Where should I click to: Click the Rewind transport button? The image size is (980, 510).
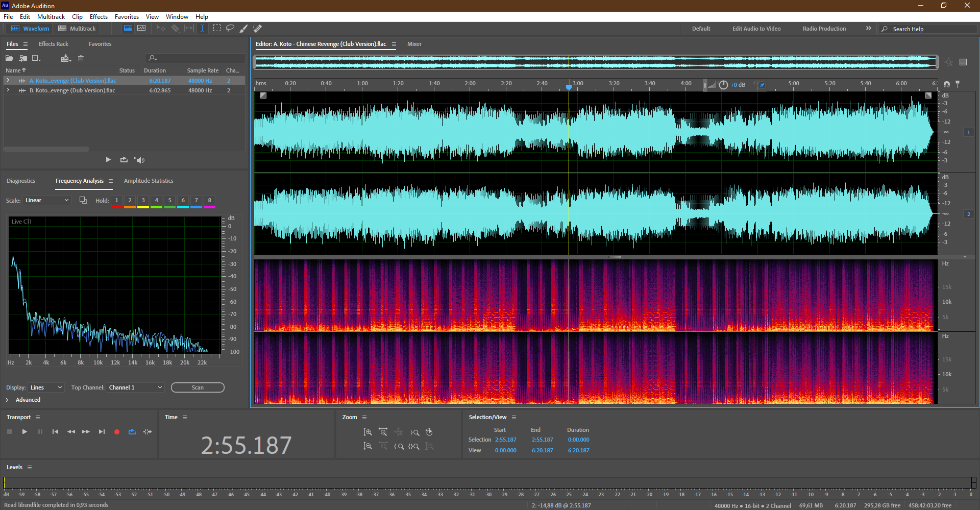click(x=71, y=432)
